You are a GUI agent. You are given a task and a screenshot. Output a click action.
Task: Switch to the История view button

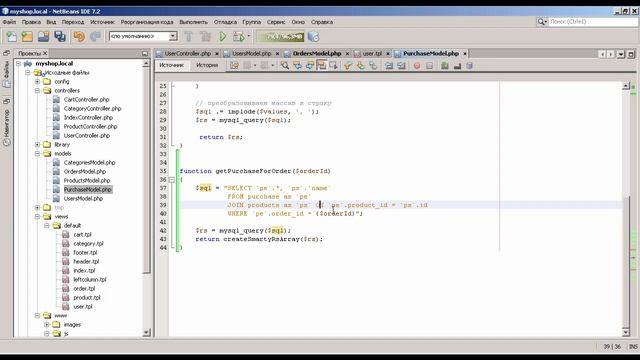(x=207, y=65)
